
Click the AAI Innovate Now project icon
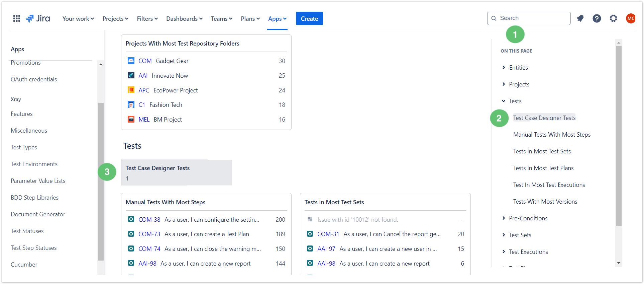click(131, 75)
